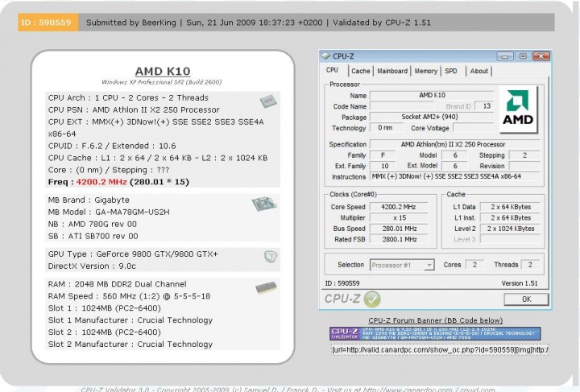Screen dimensions: 580x392
Task: Click the red Freq 4200.2 MHz text
Action: [x=101, y=182]
